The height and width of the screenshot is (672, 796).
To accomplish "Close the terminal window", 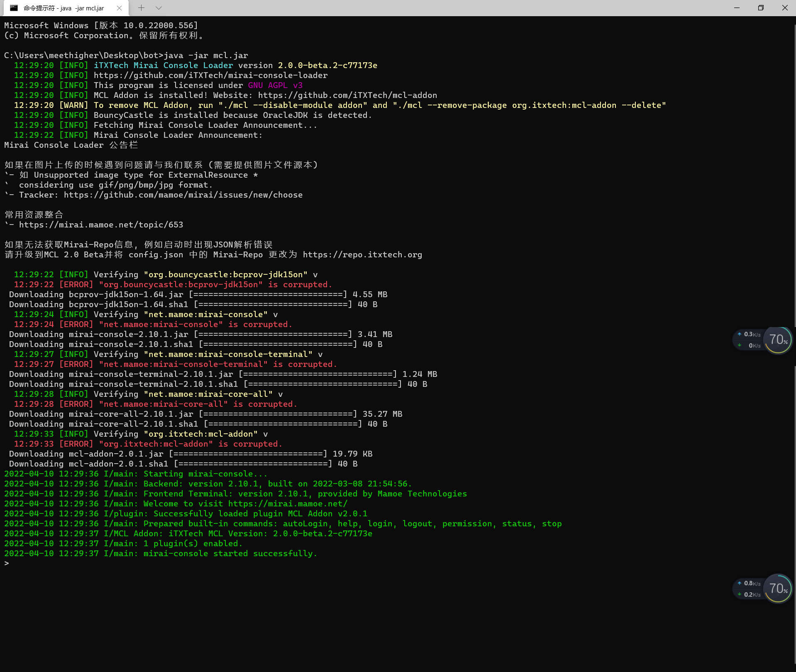I will pos(784,8).
